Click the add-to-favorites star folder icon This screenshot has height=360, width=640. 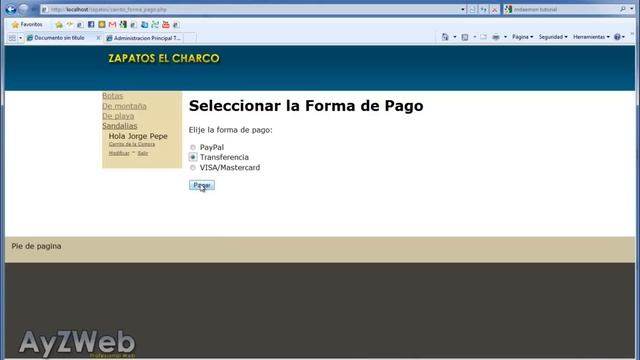point(59,24)
